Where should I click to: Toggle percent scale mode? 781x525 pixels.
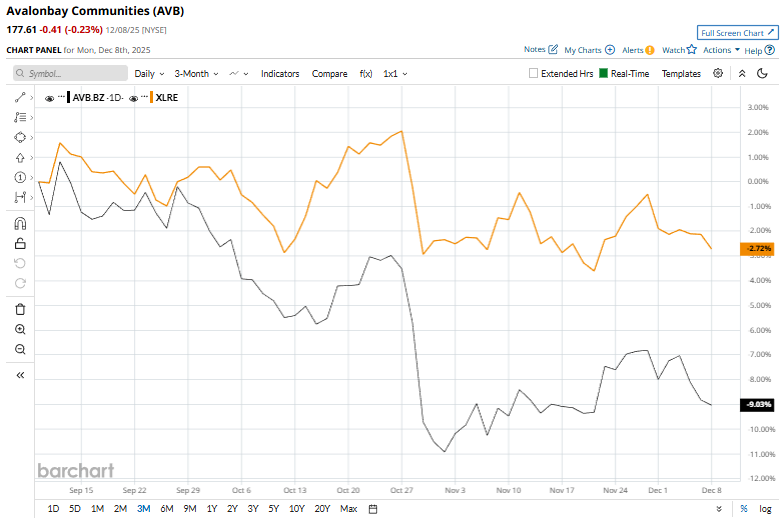(x=744, y=509)
